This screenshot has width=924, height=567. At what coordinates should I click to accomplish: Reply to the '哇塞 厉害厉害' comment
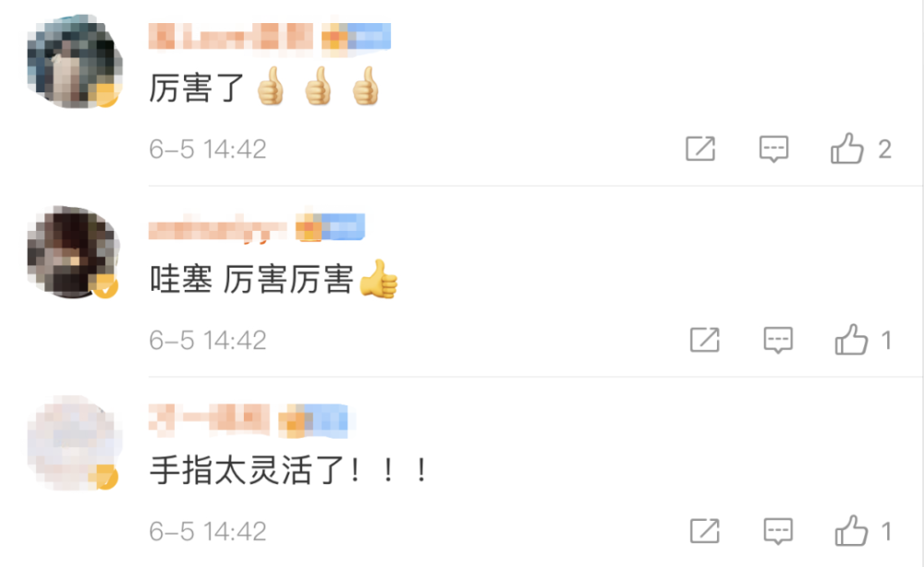pyautogui.click(x=778, y=341)
